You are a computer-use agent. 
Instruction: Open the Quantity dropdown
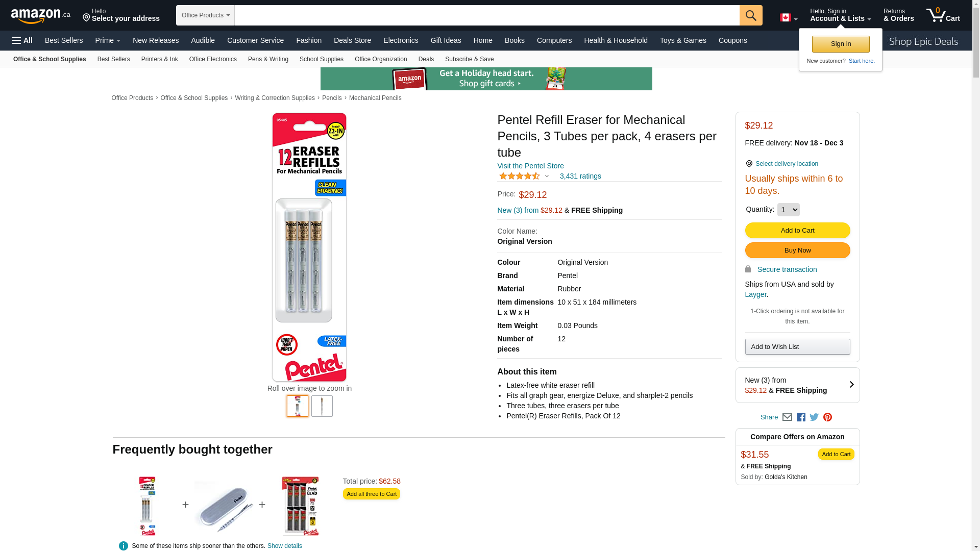pyautogui.click(x=788, y=210)
